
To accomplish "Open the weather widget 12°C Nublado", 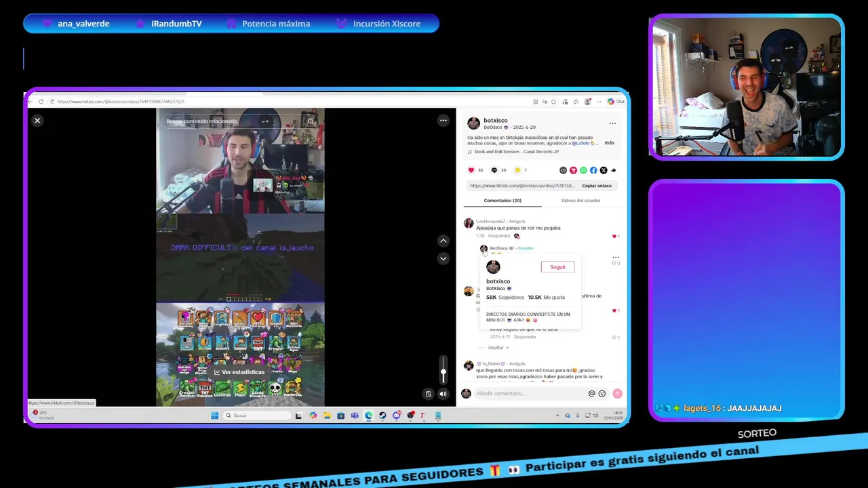I will pyautogui.click(x=43, y=415).
